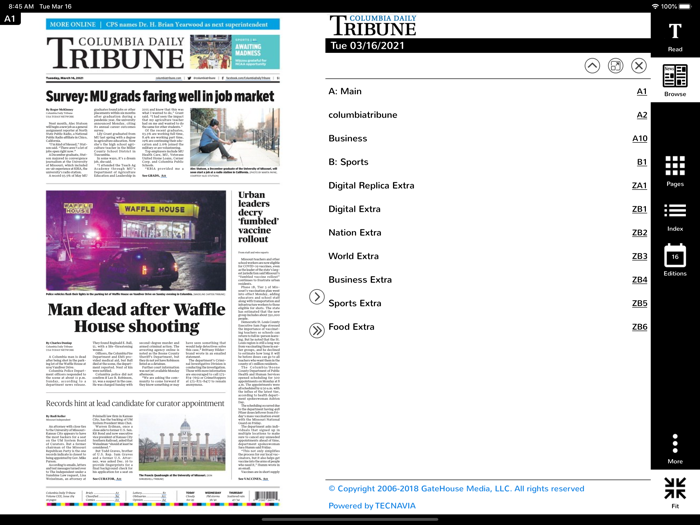The height and width of the screenshot is (525, 700).
Task: Click page link ZB5
Action: [639, 304]
